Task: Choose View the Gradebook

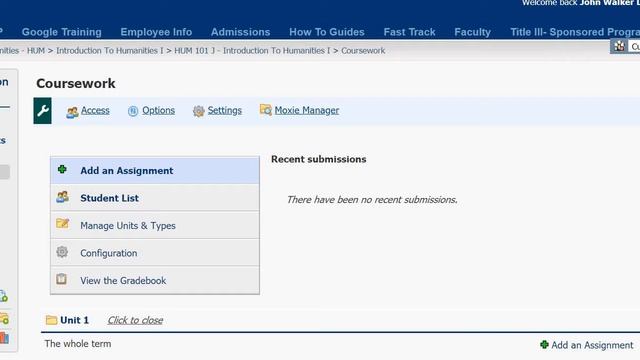Action: point(155,280)
